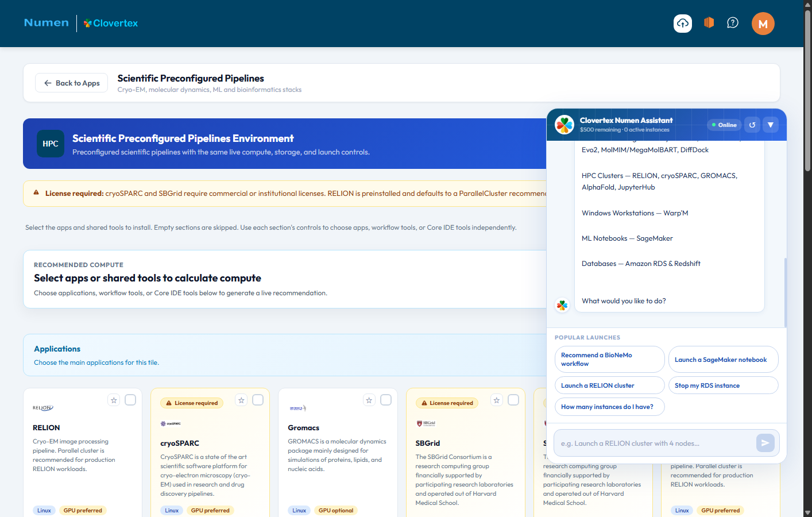Open the help chat icon
The width and height of the screenshot is (812, 517).
(x=733, y=23)
